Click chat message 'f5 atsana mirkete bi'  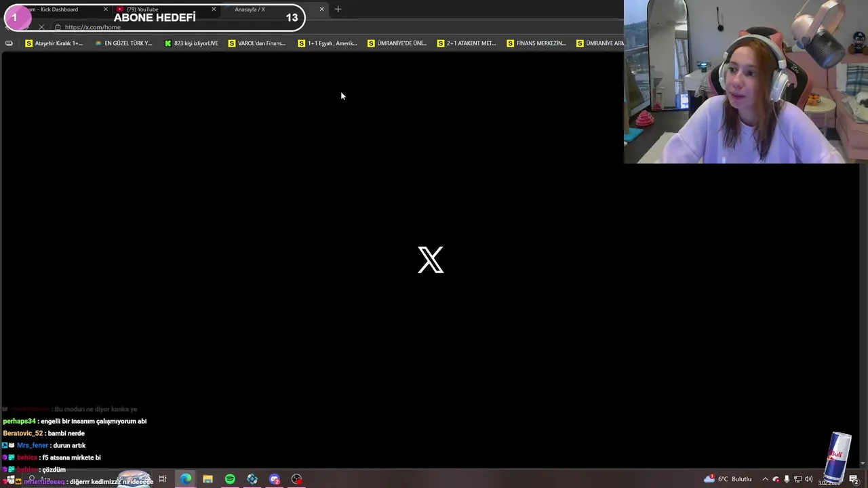point(52,457)
